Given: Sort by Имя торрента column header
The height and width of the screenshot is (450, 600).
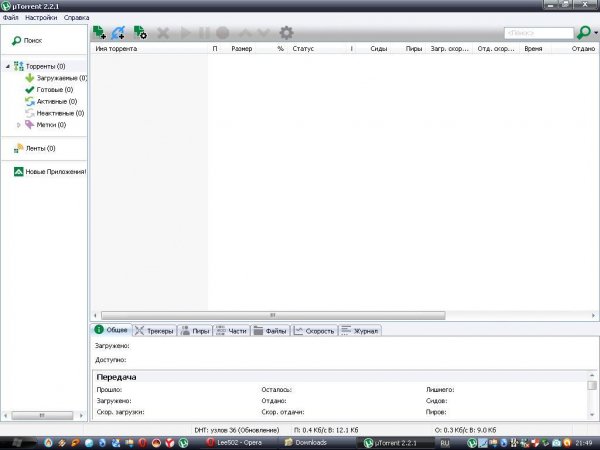Looking at the screenshot, I should tap(150, 49).
